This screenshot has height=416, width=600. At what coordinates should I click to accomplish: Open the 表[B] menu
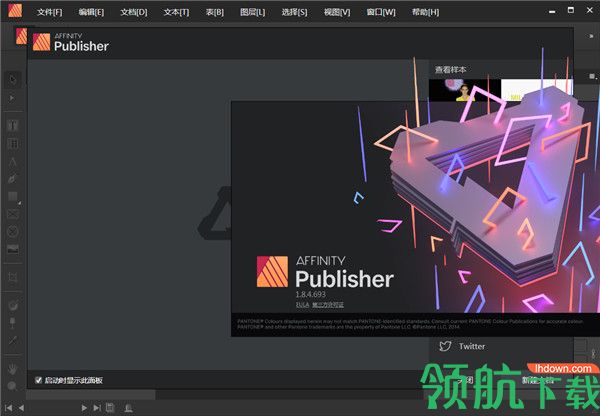coord(215,12)
